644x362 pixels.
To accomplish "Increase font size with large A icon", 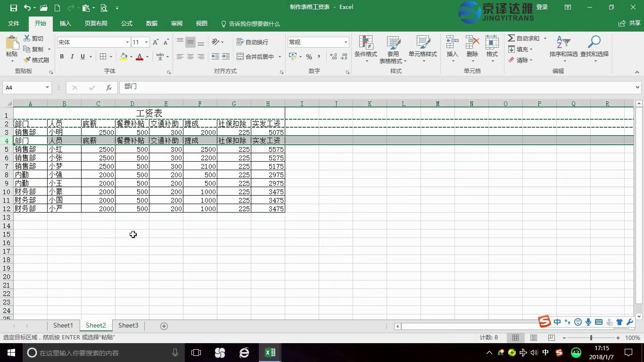I will (x=156, y=42).
